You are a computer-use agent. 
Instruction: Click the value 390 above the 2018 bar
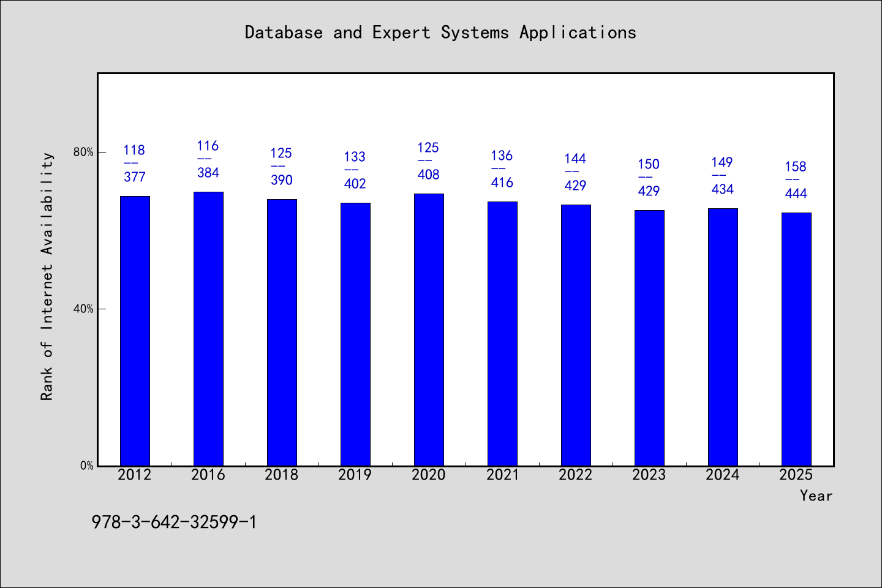tap(282, 180)
